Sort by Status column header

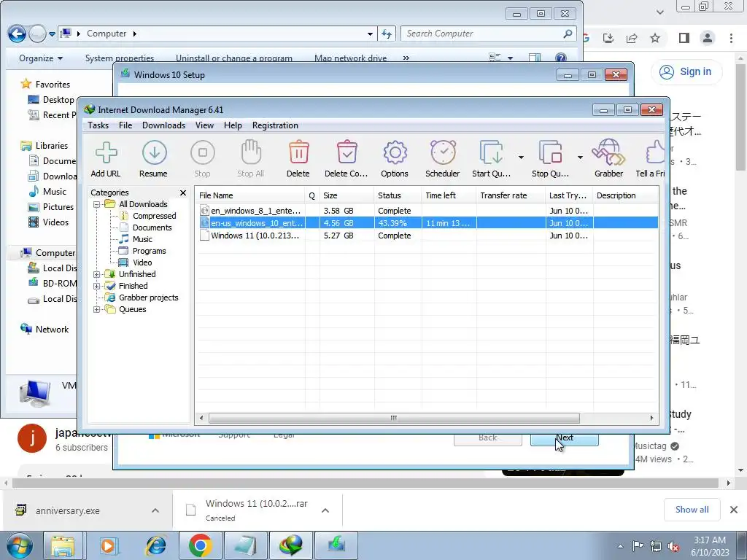[398, 195]
